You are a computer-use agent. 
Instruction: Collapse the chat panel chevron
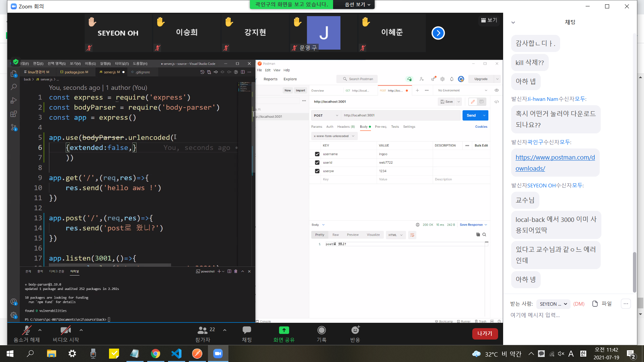click(x=513, y=22)
